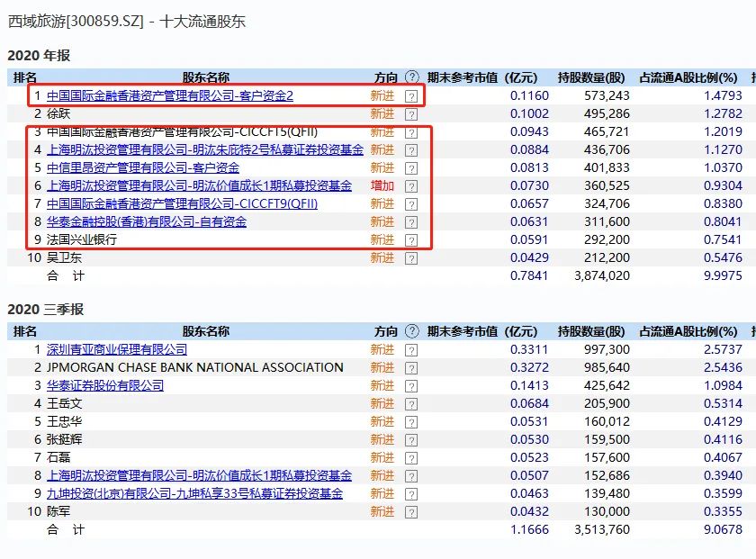Click the question icon in 法国兴业银行 row
The height and width of the screenshot is (559, 756).
pyautogui.click(x=411, y=240)
